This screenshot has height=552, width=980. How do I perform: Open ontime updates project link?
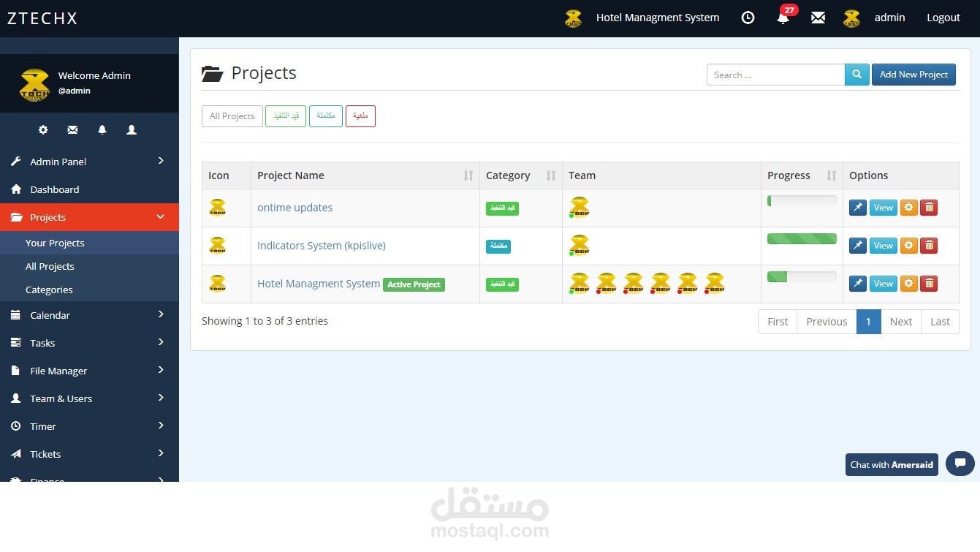(x=295, y=208)
